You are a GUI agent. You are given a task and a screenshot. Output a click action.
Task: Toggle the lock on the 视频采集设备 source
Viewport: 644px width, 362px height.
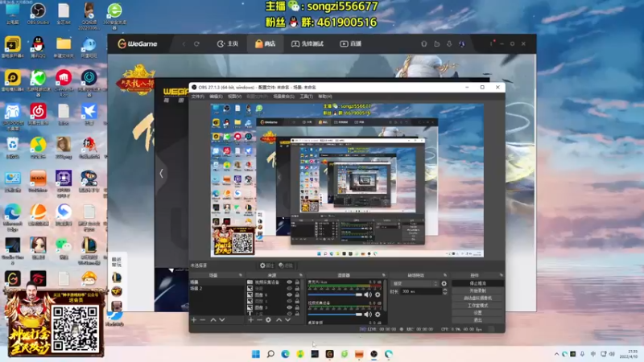pos(297,282)
